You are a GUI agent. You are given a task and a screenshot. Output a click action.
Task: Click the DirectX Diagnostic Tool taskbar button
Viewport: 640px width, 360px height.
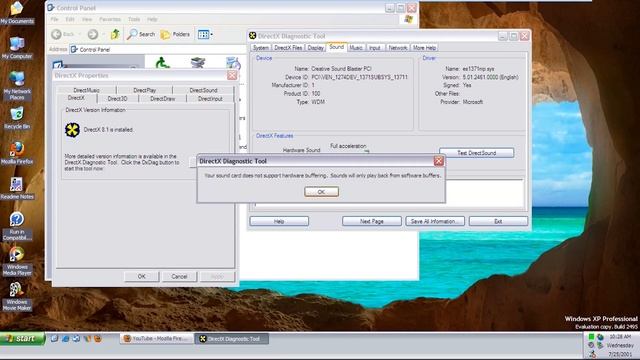[233, 339]
